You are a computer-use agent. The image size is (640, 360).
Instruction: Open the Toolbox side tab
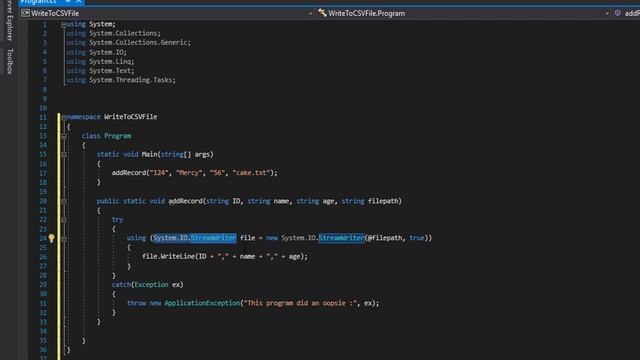coord(9,61)
